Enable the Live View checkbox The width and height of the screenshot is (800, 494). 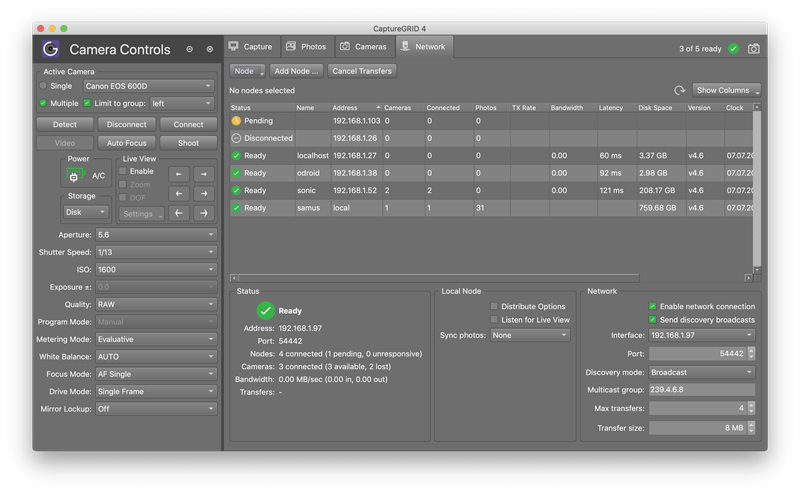click(123, 171)
